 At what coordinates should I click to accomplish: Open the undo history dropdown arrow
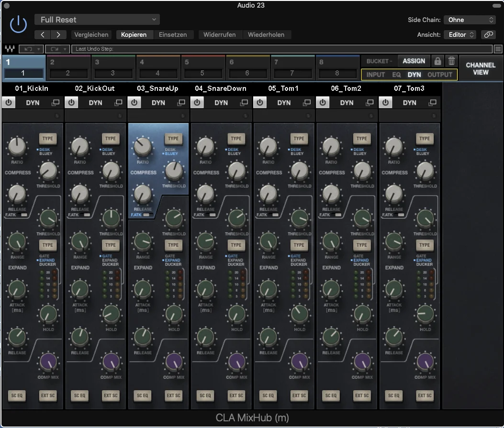tap(39, 49)
